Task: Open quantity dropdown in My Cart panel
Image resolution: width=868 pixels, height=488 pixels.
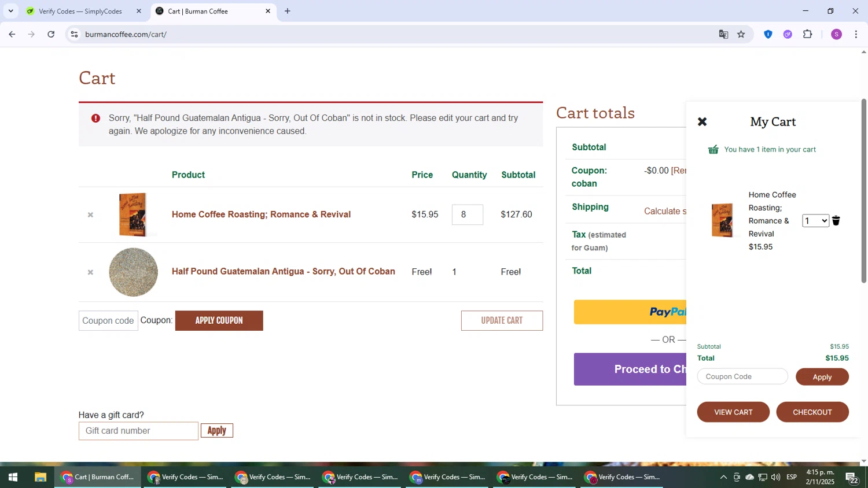Action: (815, 220)
